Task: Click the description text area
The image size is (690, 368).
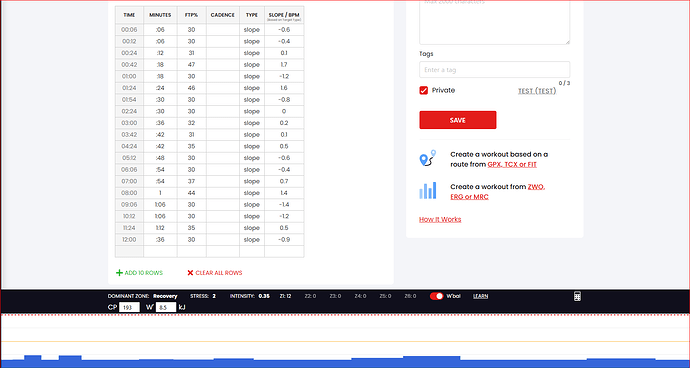Action: click(x=495, y=22)
